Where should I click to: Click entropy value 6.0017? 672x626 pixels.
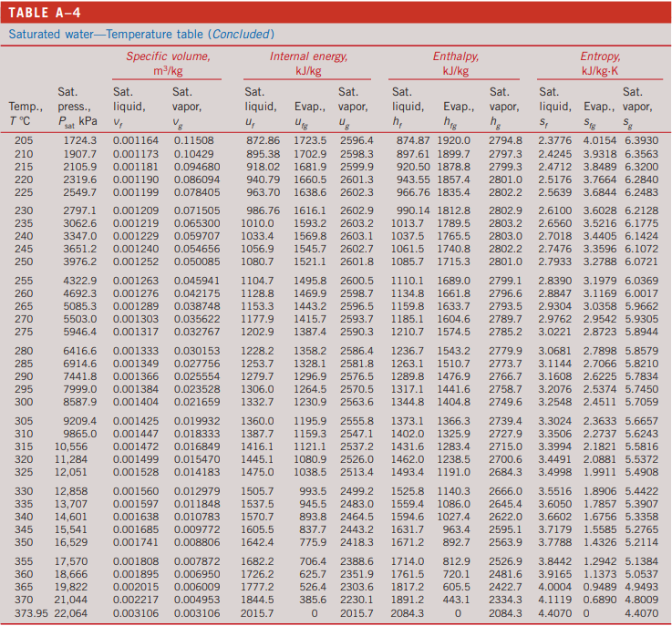(x=642, y=293)
